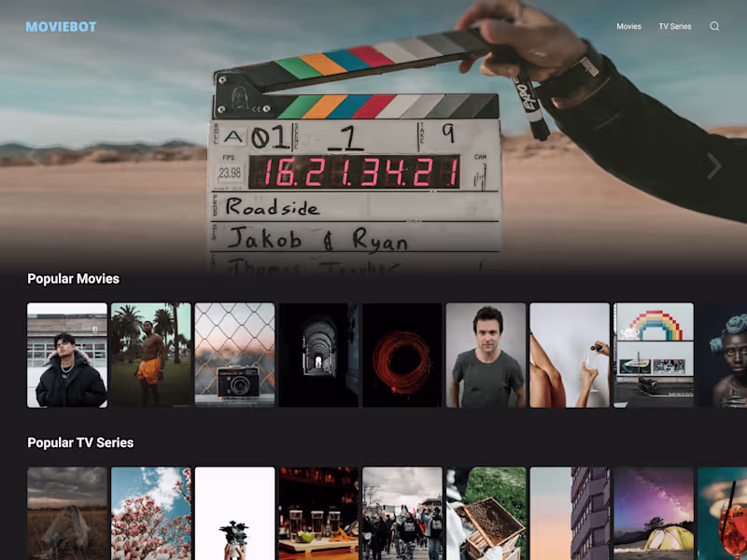The width and height of the screenshot is (747, 560).
Task: Open TV series poster with beehive frame
Action: point(486,513)
